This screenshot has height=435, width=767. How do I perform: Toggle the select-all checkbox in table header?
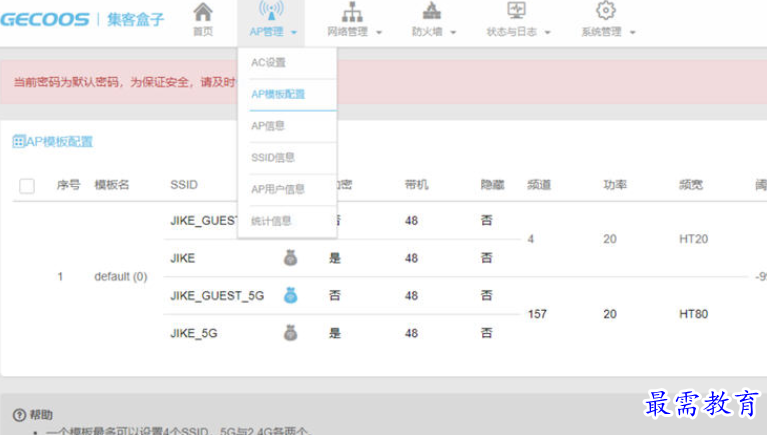pos(27,186)
